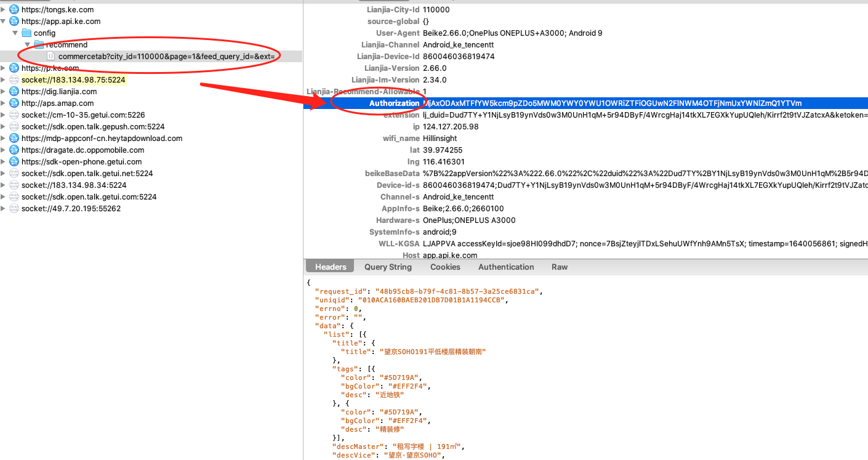Click the socket icon of sdk.open.talk.getui.net:5224
The image size is (868, 460).
pyautogui.click(x=14, y=173)
